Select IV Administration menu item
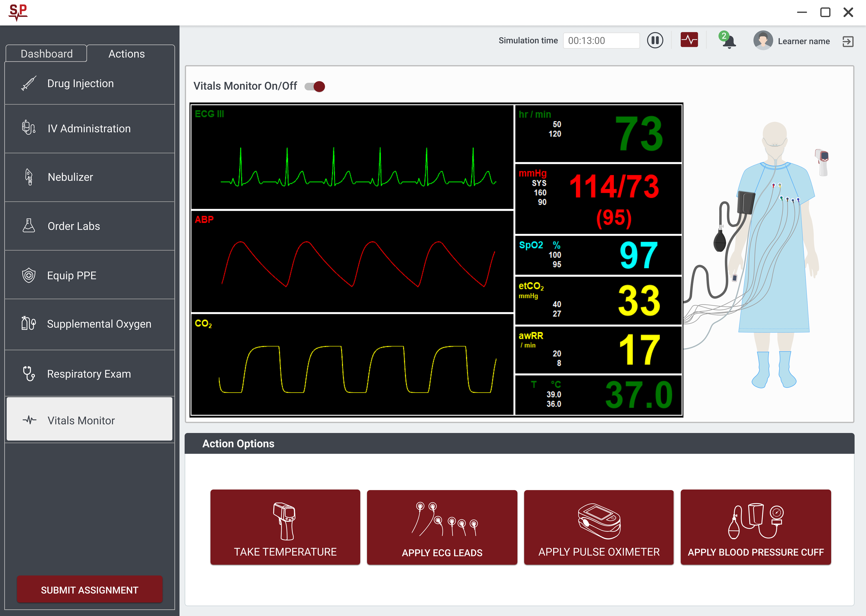866x616 pixels. [90, 129]
